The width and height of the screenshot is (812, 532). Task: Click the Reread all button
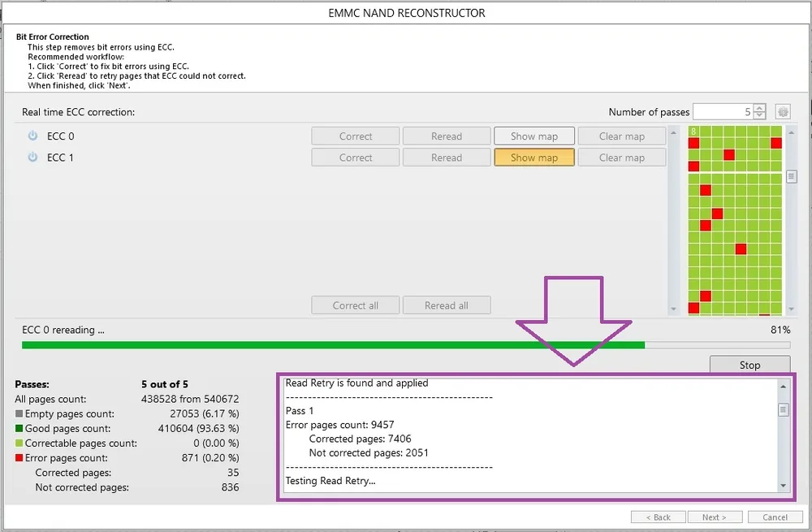coord(447,305)
